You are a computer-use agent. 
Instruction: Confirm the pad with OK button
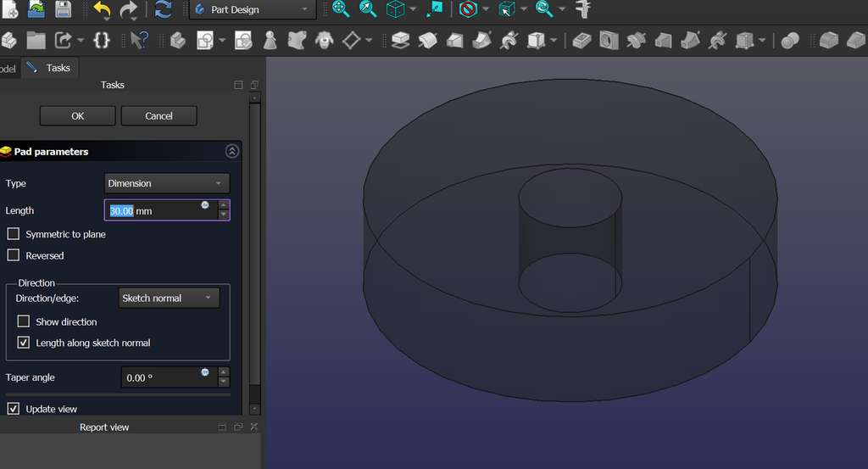pos(77,115)
